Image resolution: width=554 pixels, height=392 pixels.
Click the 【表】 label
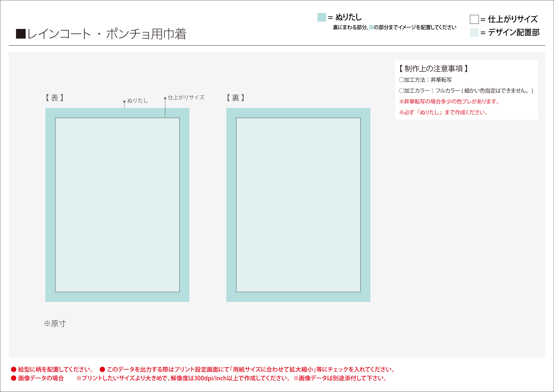[x=55, y=98]
